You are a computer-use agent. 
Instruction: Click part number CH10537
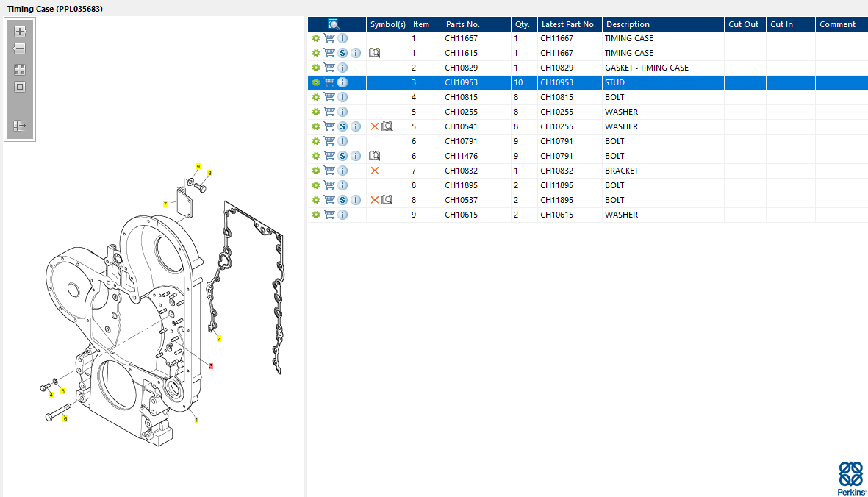(461, 200)
